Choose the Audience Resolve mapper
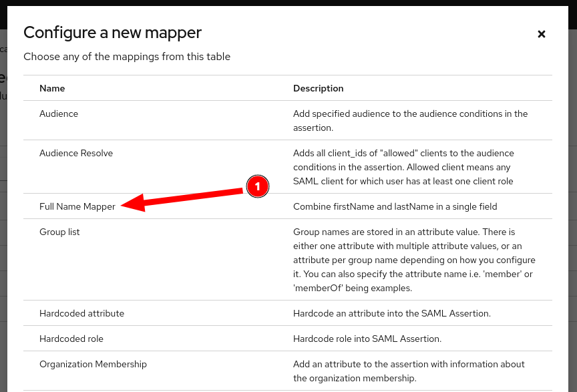 pos(76,154)
